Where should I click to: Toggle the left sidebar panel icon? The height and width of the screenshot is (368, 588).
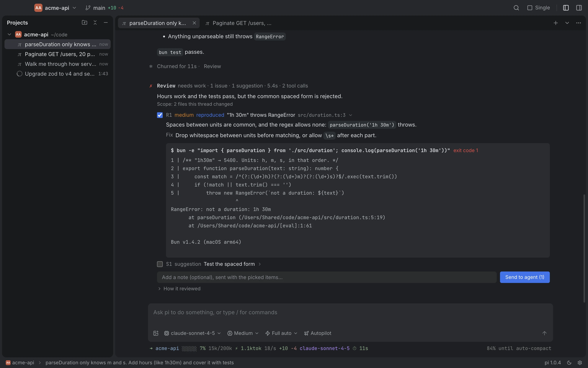[566, 8]
